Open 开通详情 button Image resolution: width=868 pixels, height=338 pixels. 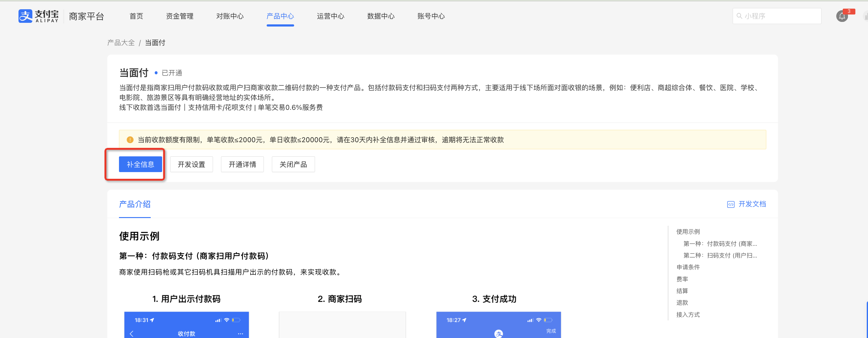[242, 164]
